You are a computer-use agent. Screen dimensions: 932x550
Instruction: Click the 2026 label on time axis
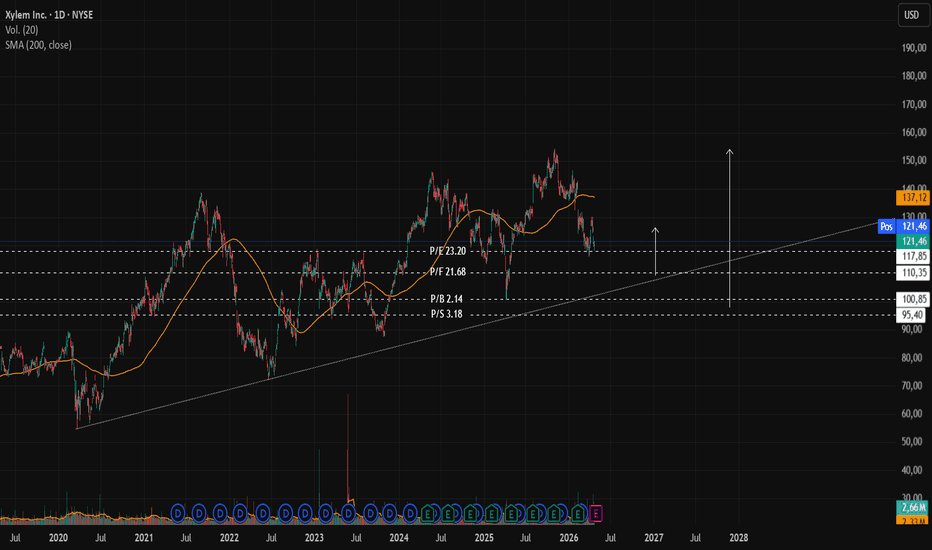tap(569, 538)
